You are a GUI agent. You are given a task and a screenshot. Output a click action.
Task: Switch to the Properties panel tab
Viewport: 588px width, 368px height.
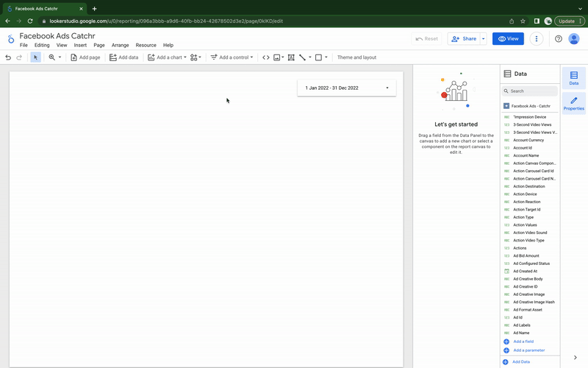tap(573, 103)
